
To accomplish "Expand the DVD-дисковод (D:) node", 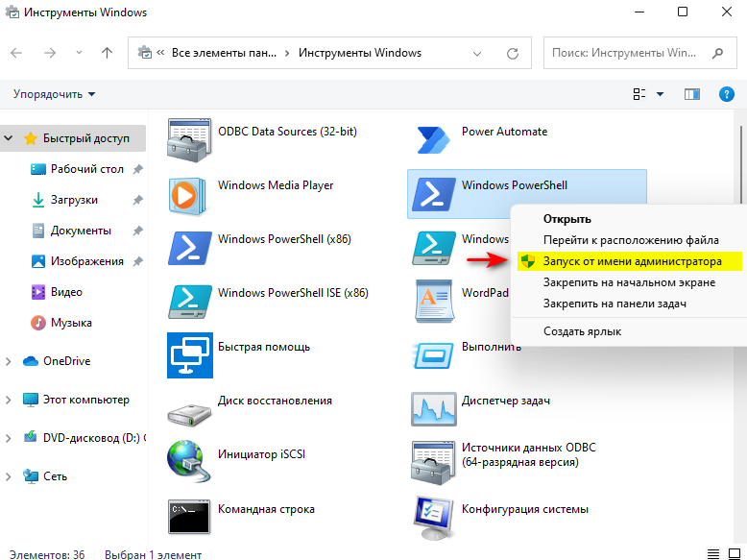I will click(8, 438).
